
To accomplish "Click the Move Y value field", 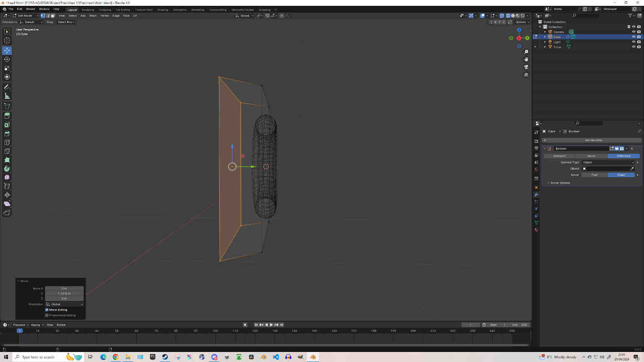I will [65, 293].
